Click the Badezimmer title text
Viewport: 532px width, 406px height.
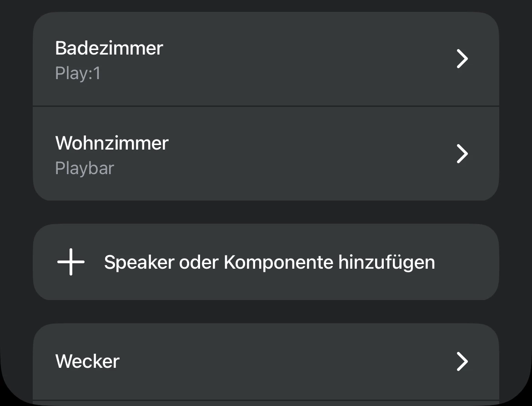click(x=109, y=48)
